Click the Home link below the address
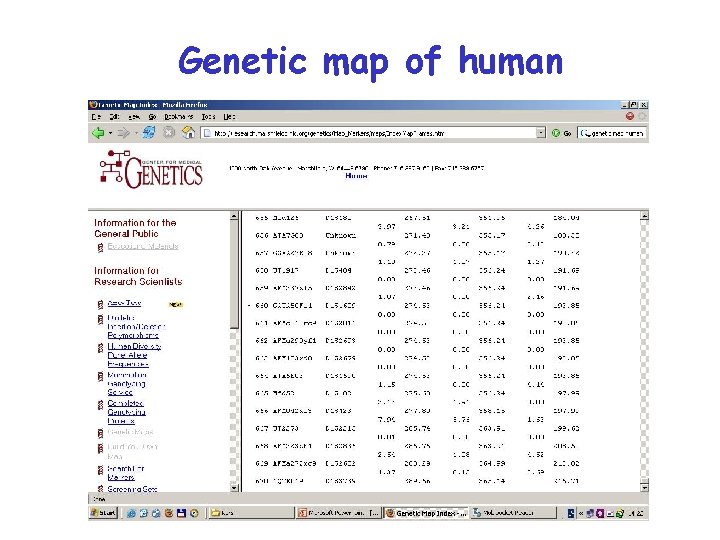 tap(356, 176)
